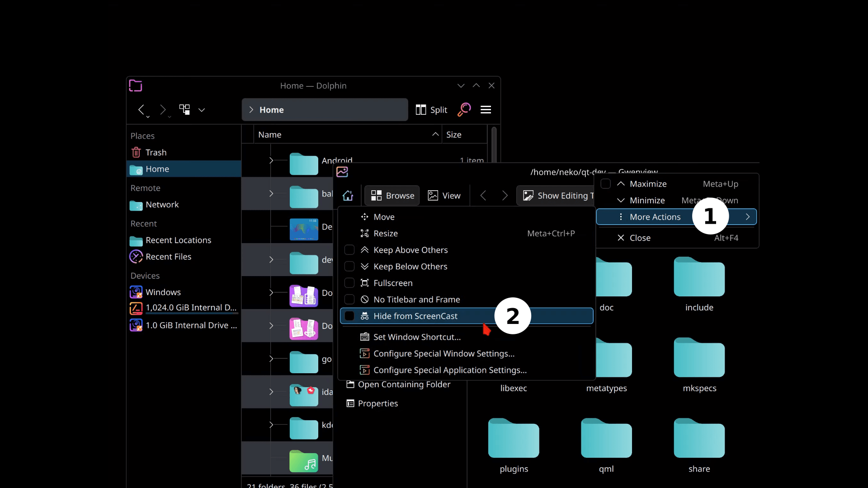Expand the Android folder tree
The image size is (868, 488).
[271, 160]
